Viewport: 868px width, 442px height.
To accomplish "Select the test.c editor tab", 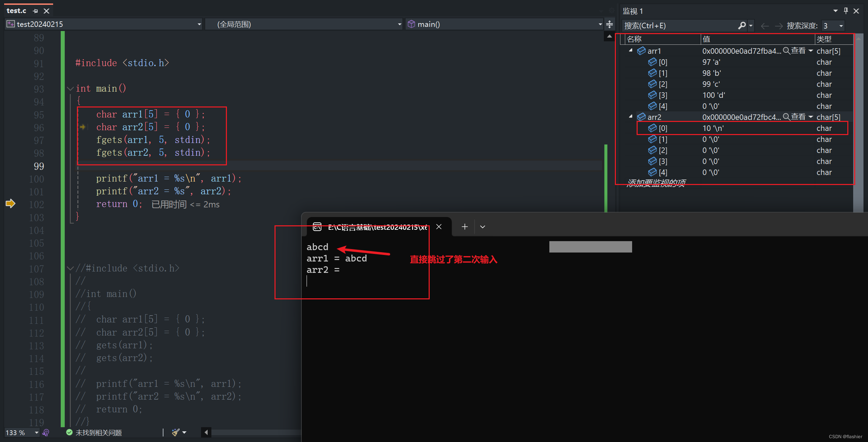I will 17,11.
